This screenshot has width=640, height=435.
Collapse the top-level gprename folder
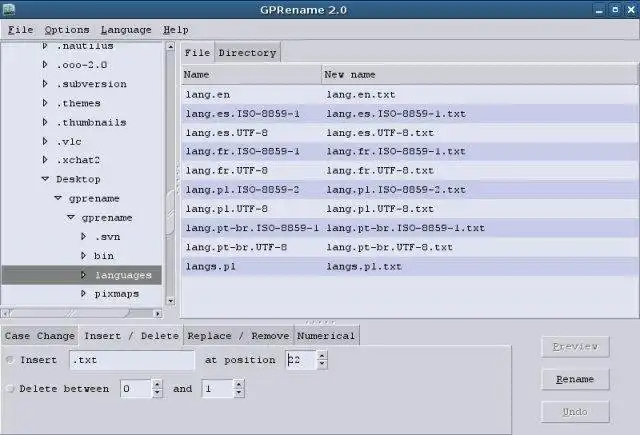pos(58,198)
